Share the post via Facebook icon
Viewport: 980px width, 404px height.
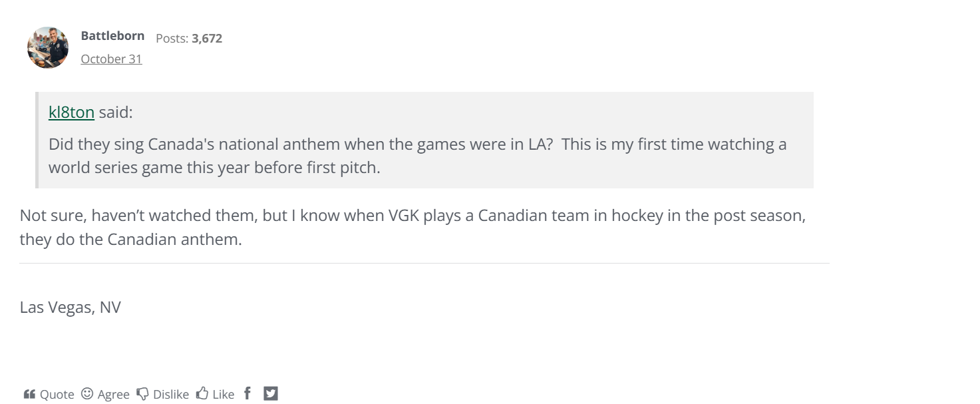pyautogui.click(x=247, y=393)
